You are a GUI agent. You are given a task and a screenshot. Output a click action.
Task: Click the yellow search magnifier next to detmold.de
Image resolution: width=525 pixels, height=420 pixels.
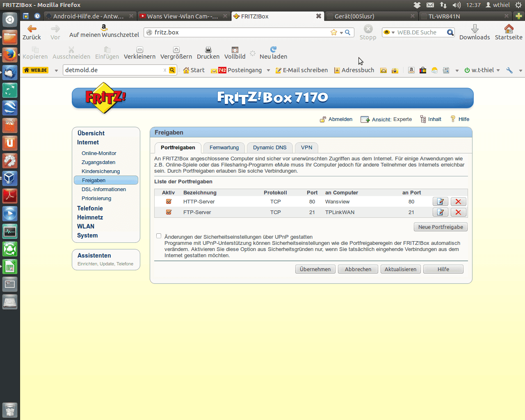click(172, 70)
